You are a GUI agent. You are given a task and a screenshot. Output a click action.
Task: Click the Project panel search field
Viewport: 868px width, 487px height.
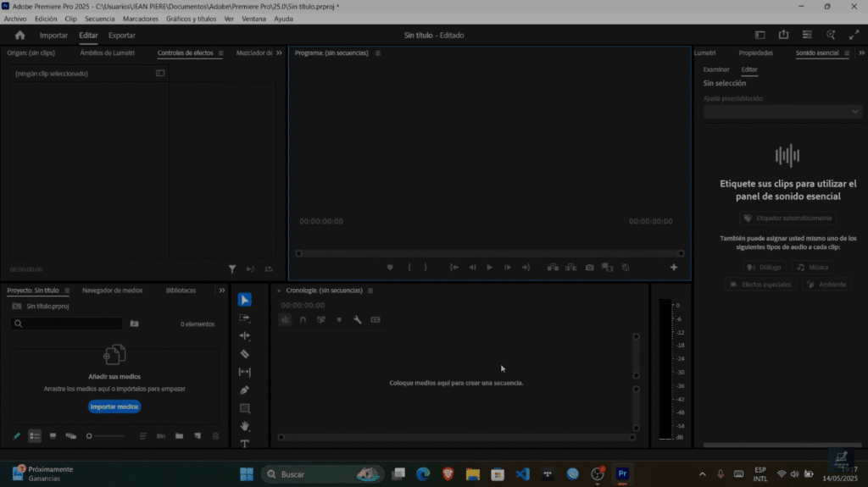coord(66,324)
